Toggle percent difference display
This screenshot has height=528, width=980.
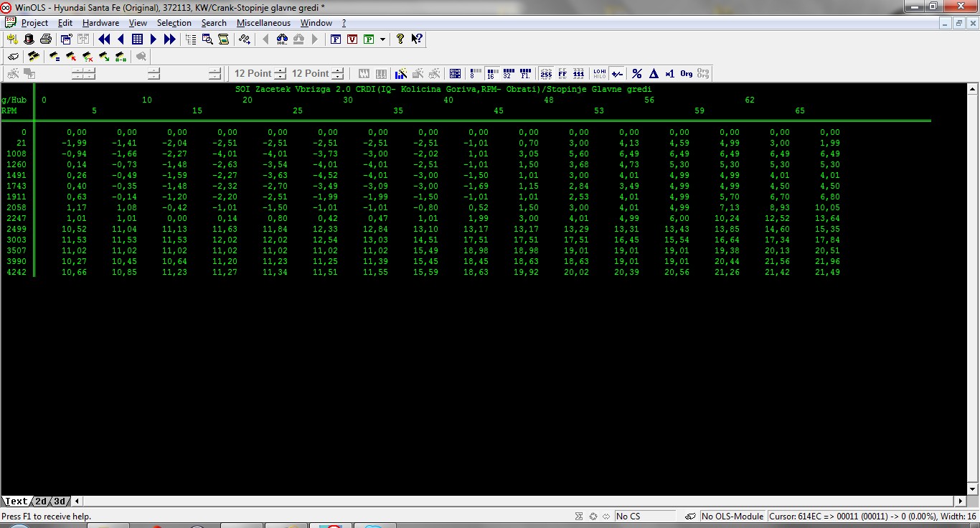tap(637, 73)
